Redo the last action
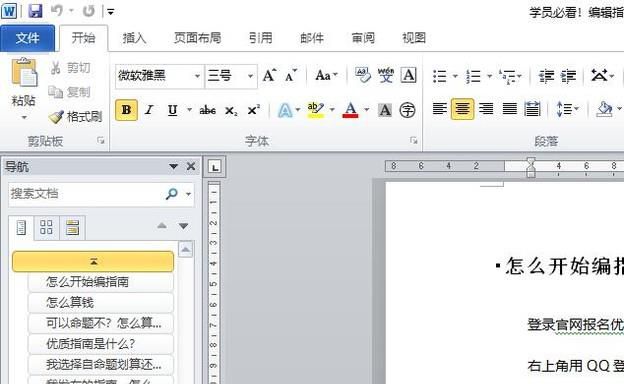624x384 pixels. point(88,11)
